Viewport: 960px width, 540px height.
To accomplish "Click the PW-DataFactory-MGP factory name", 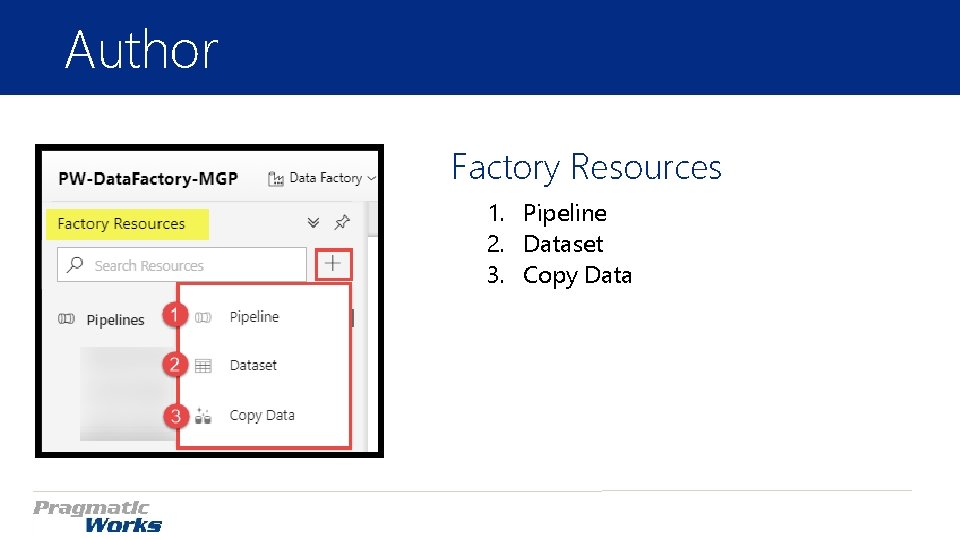I will click(x=148, y=179).
